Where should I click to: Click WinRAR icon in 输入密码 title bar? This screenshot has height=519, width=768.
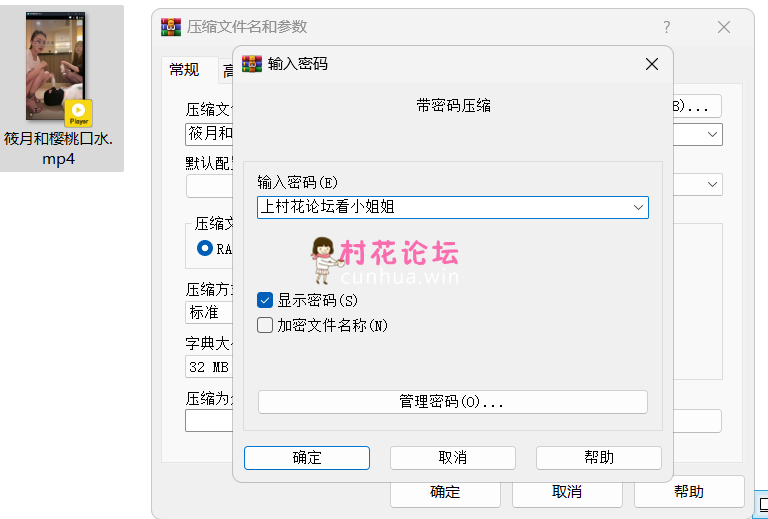coord(252,64)
